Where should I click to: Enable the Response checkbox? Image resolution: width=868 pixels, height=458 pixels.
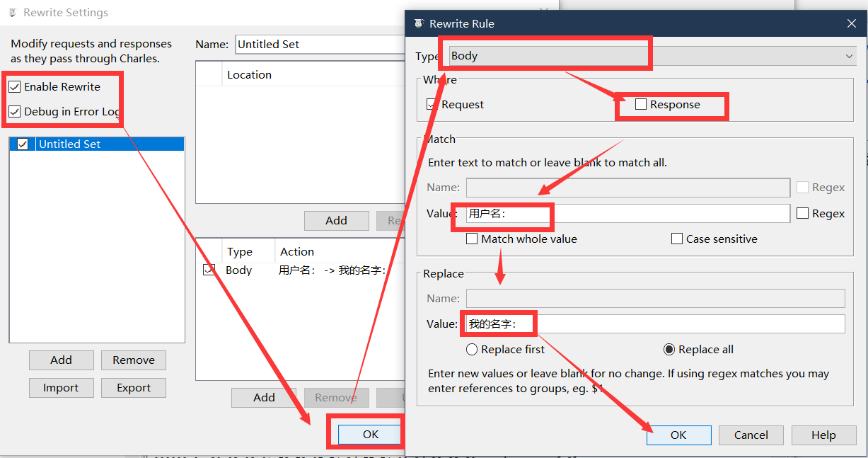[641, 104]
